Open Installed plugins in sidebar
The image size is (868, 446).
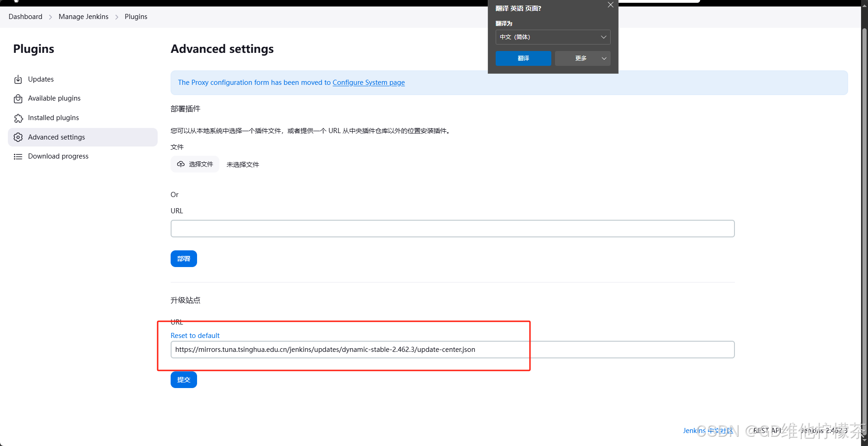click(x=83, y=118)
